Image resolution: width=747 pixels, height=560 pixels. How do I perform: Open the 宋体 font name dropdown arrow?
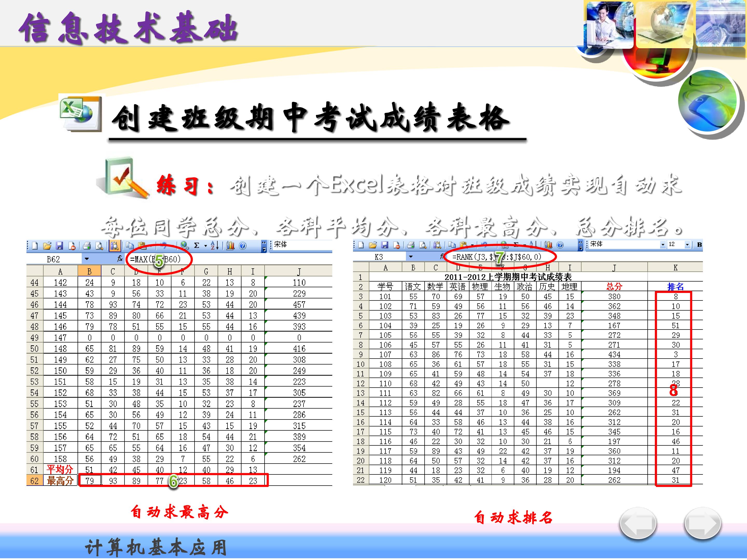(x=663, y=245)
